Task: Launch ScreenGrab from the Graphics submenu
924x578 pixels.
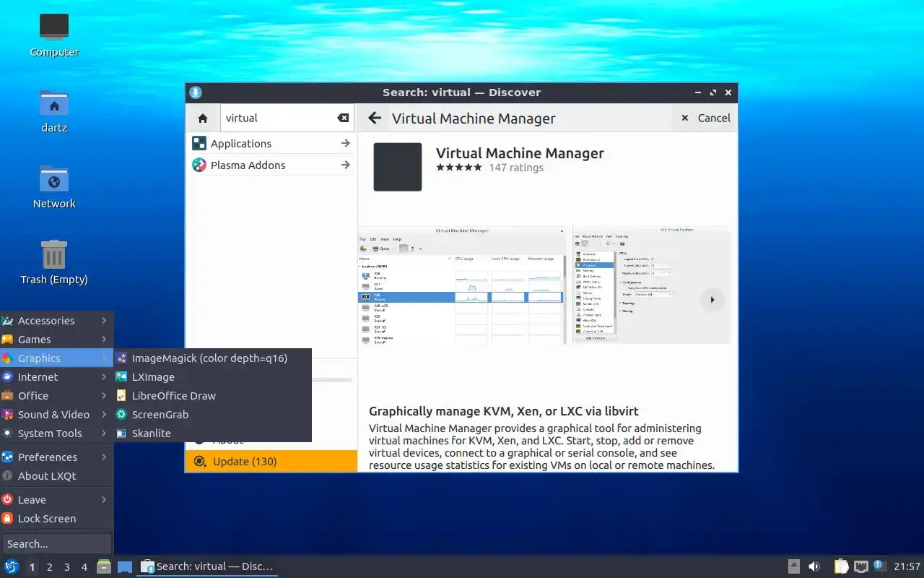Action: tap(213, 415)
